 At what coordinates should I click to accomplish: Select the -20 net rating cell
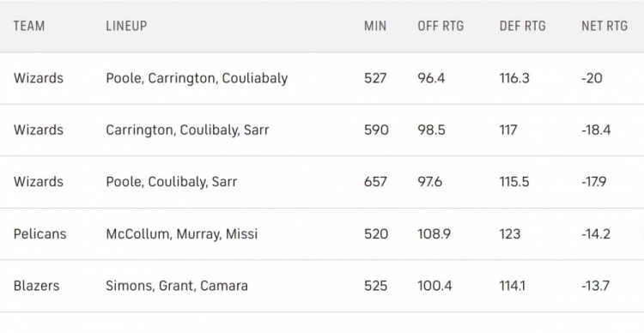tap(592, 78)
